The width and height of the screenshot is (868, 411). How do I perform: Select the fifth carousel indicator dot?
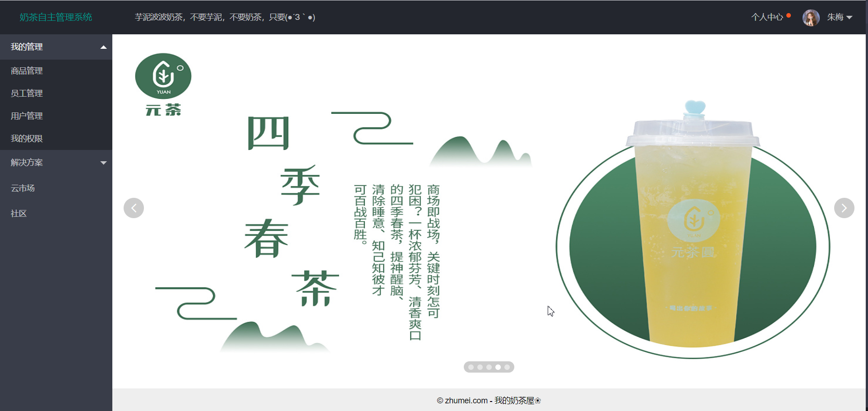tap(507, 367)
